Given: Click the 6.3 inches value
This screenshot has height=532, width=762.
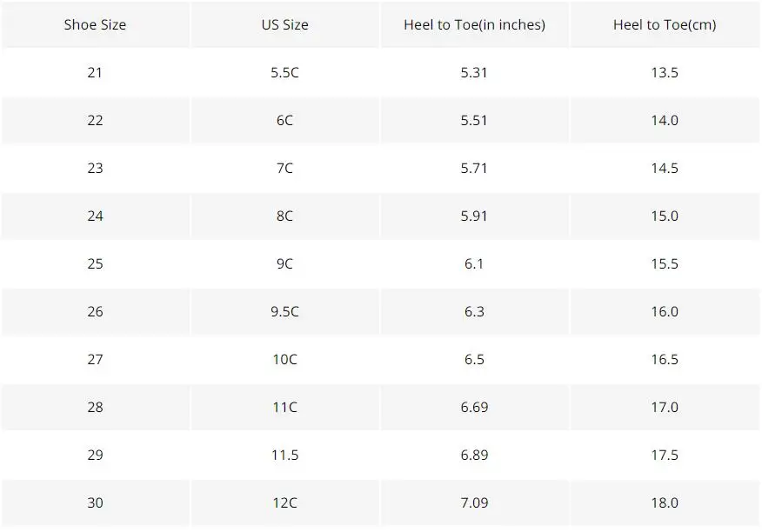Looking at the screenshot, I should (x=474, y=311).
